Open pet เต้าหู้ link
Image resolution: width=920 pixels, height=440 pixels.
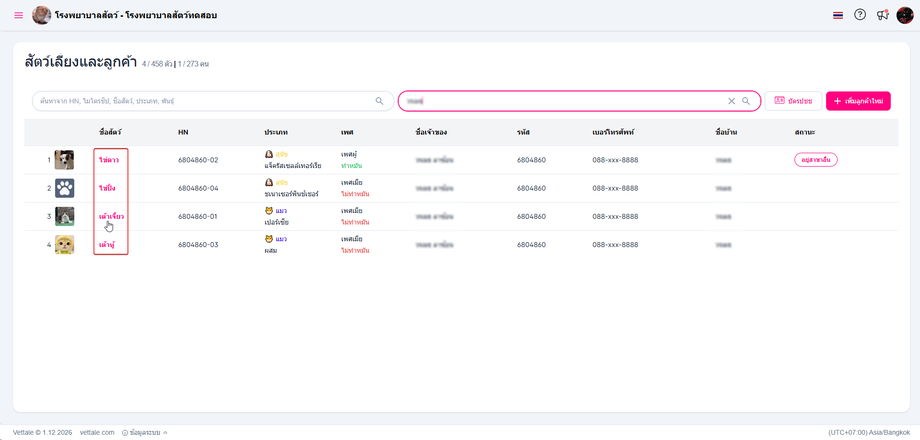pyautogui.click(x=107, y=245)
